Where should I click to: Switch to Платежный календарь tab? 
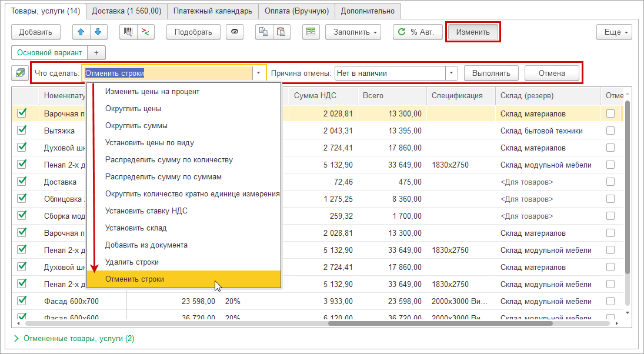point(213,11)
